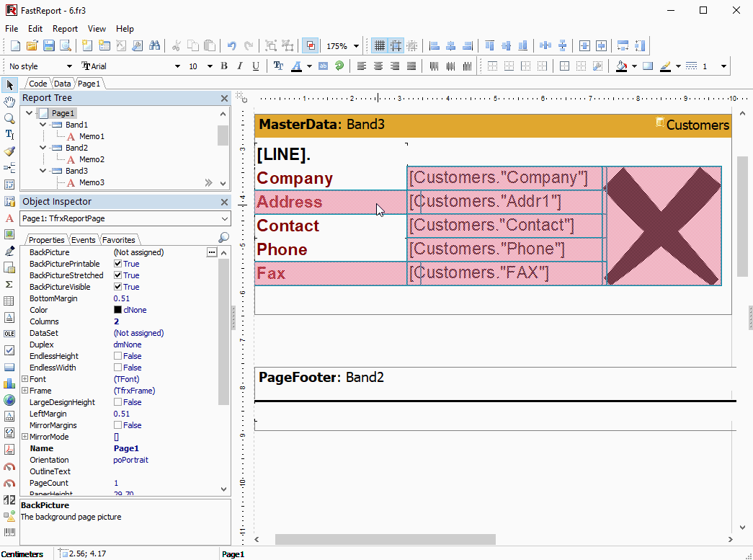Toggle BackPicturePrintable checkbox

(x=117, y=264)
